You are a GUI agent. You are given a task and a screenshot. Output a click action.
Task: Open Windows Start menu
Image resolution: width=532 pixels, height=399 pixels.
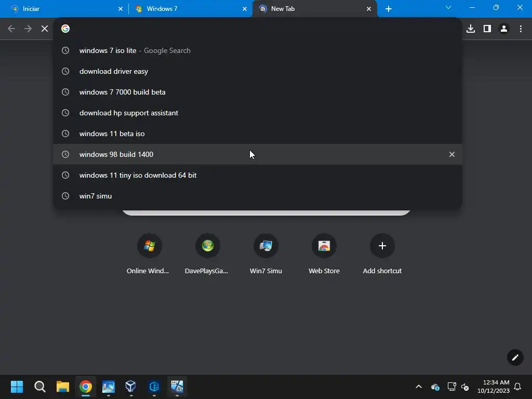[x=17, y=387]
